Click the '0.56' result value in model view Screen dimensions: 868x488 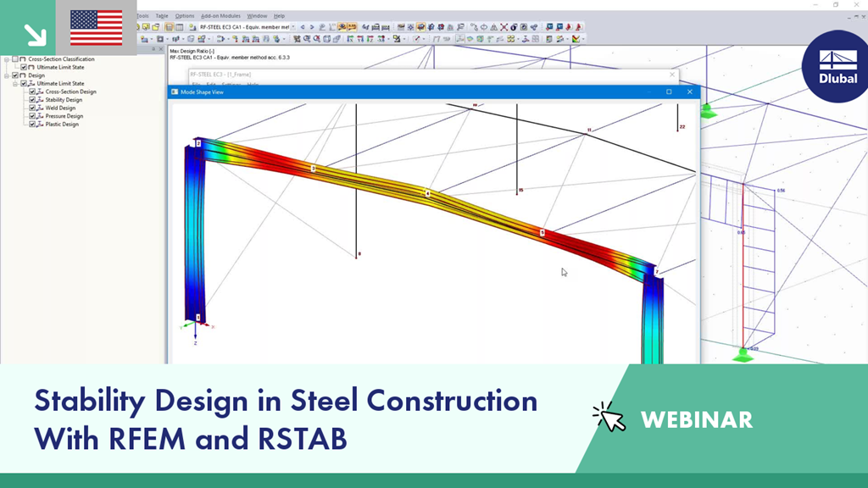(x=781, y=191)
